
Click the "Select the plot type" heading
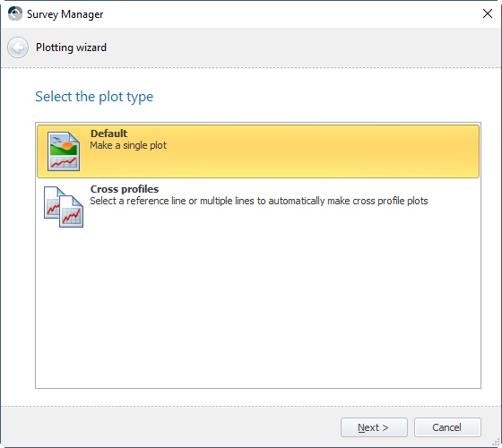(94, 97)
